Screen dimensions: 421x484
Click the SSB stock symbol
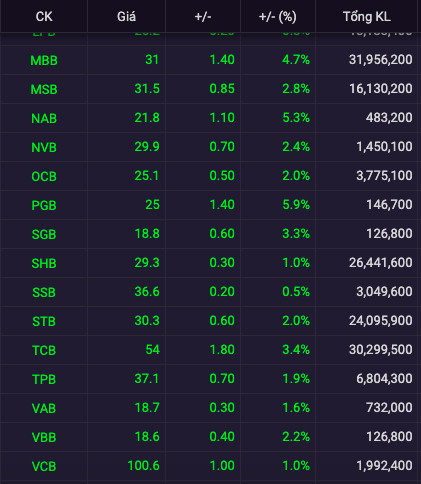[44, 292]
